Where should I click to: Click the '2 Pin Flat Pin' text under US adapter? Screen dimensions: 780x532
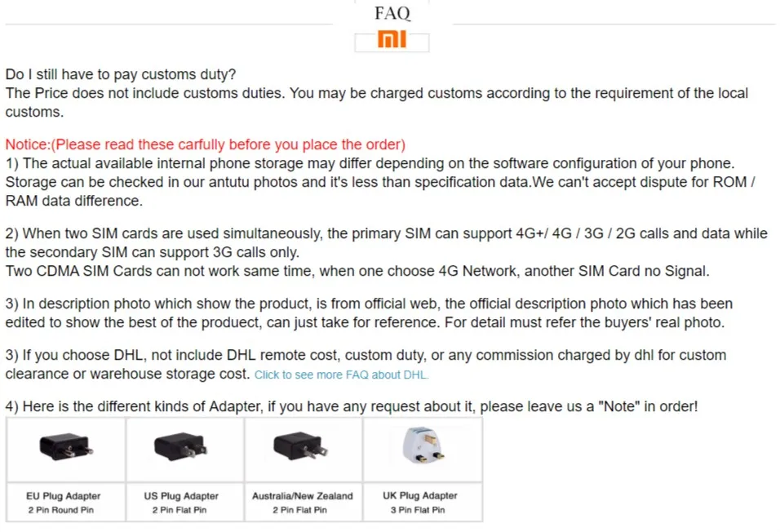pos(179,510)
